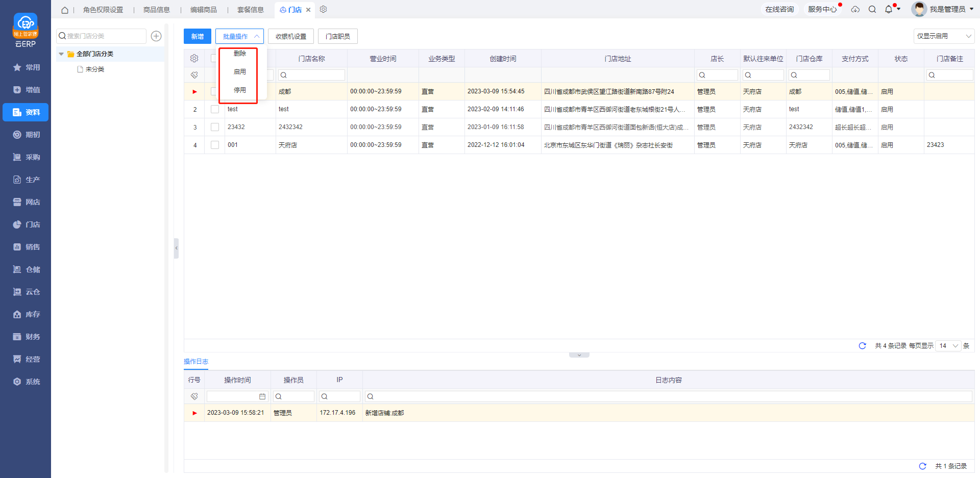Viewport: 980px width, 478px height.
Task: Open table column settings gear icon
Action: [x=194, y=59]
